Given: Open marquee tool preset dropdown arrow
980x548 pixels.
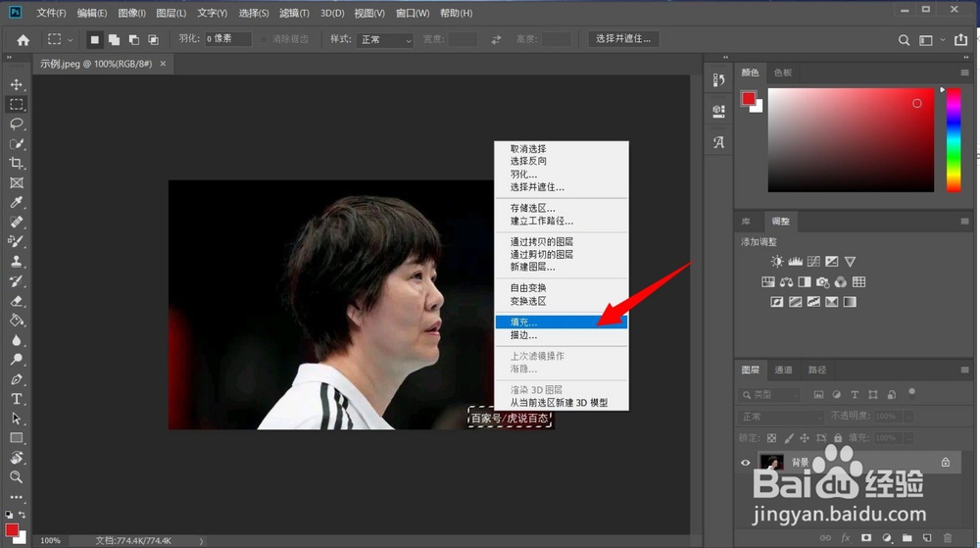Looking at the screenshot, I should click(70, 40).
